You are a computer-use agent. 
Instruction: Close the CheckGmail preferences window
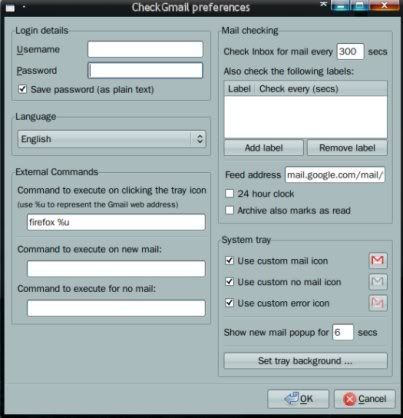click(384, 6)
